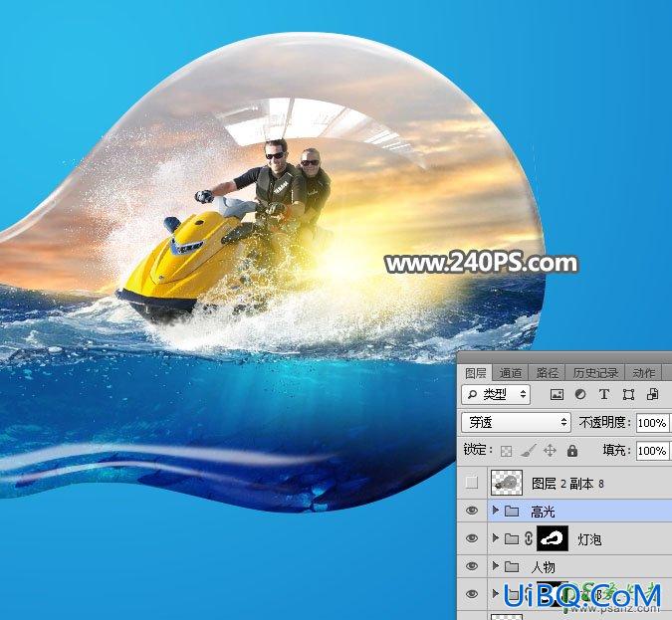Hide the 灯泡 group visibility eye
Screen dimensions: 672x620
coord(472,538)
